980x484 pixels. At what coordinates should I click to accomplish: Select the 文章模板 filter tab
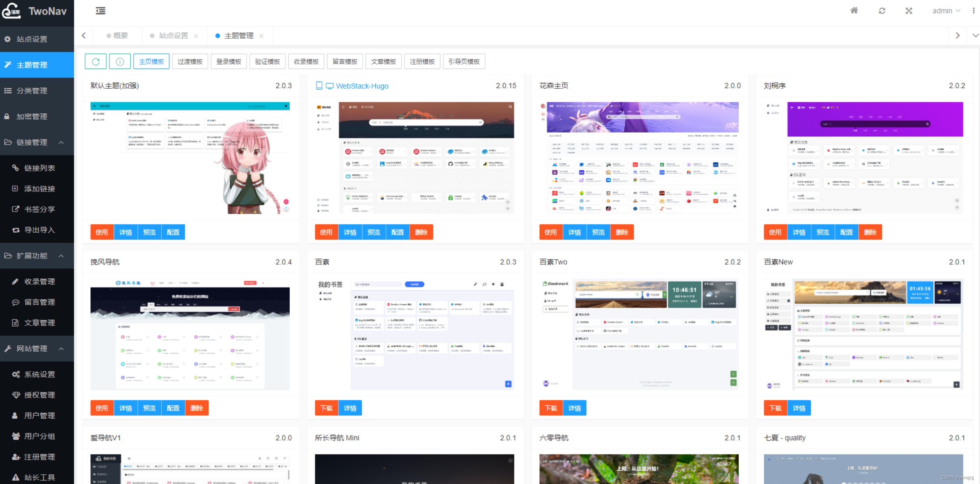pos(383,61)
